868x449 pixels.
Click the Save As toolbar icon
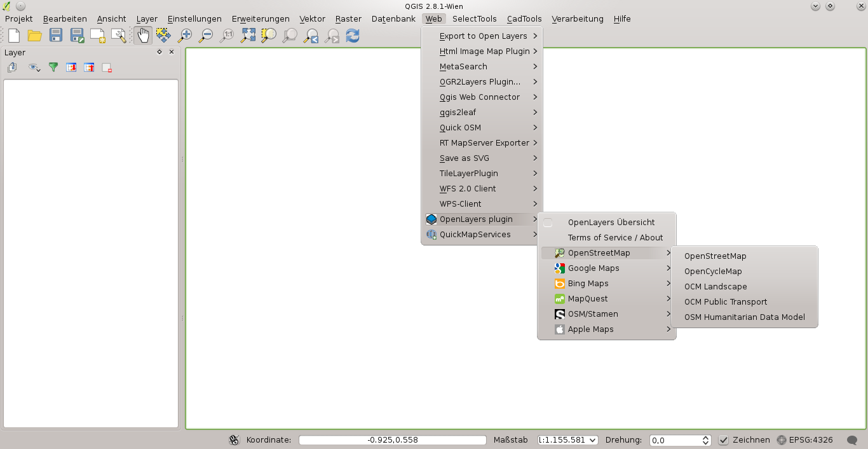(77, 36)
